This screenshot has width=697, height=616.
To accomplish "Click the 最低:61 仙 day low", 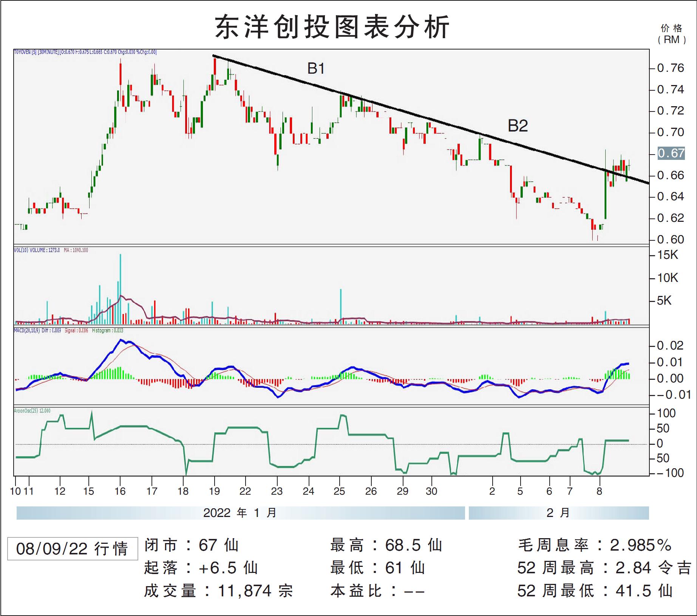I will [378, 568].
